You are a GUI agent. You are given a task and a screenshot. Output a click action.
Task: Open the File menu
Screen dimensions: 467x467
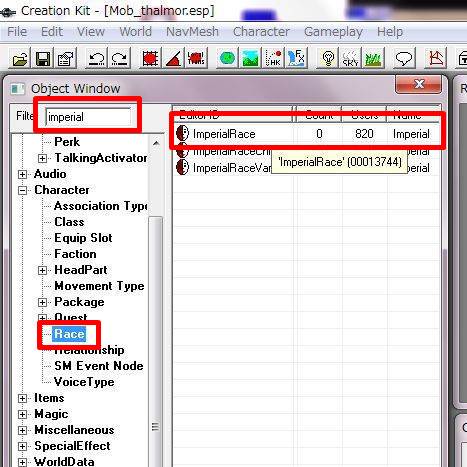tap(17, 32)
